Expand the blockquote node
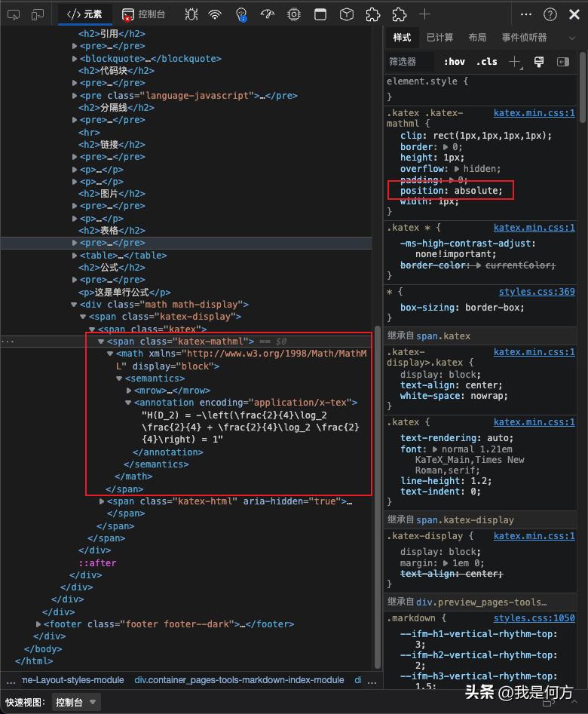Screen dimensions: 588x714 click(x=75, y=58)
